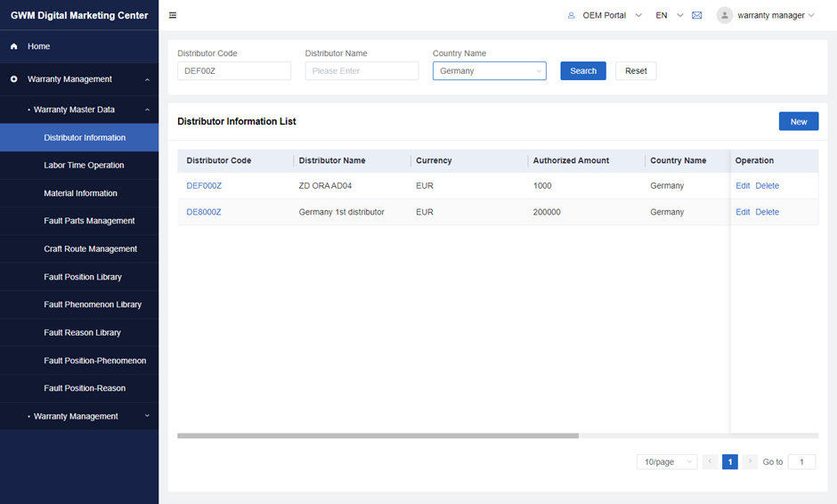Open Material Information page
The width and height of the screenshot is (837, 504).
[79, 193]
